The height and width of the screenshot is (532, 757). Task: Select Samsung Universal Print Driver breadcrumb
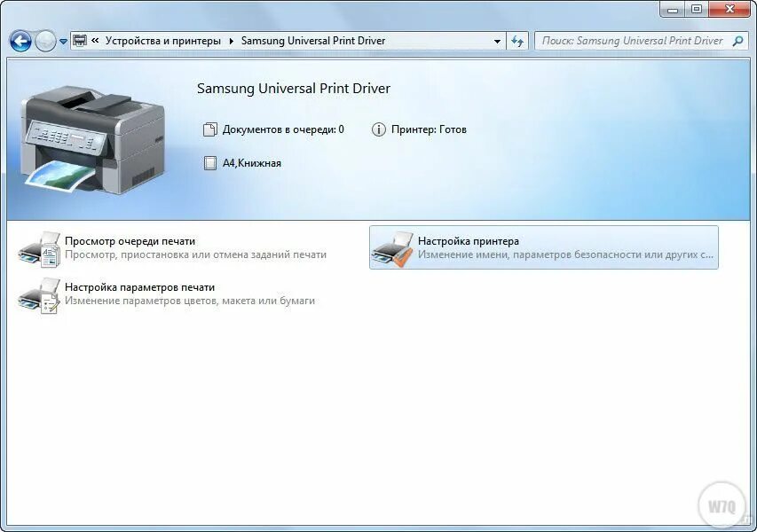(x=313, y=41)
